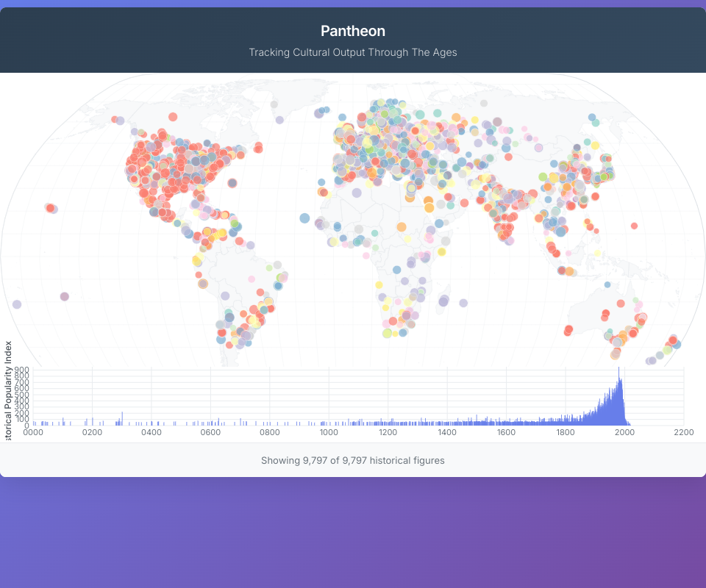Select the lone red dot east of the Philippines
Viewport: 706px width, 588px height.
click(634, 226)
